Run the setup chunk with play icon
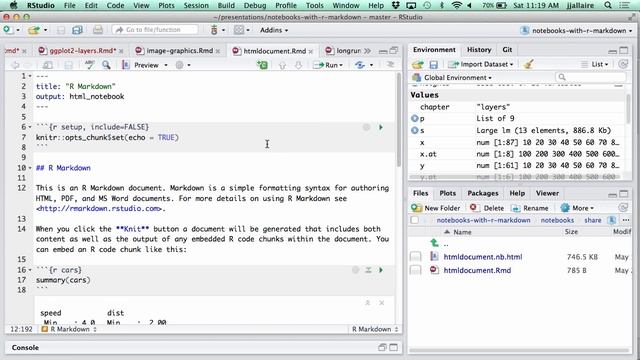 pyautogui.click(x=381, y=127)
